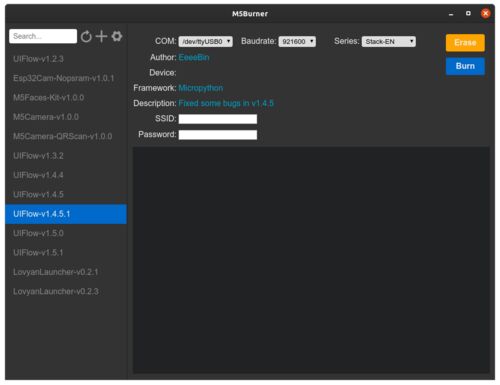500x385 pixels.
Task: Click the 'Fixed some bugs in v1.4.5' description
Action: (226, 103)
